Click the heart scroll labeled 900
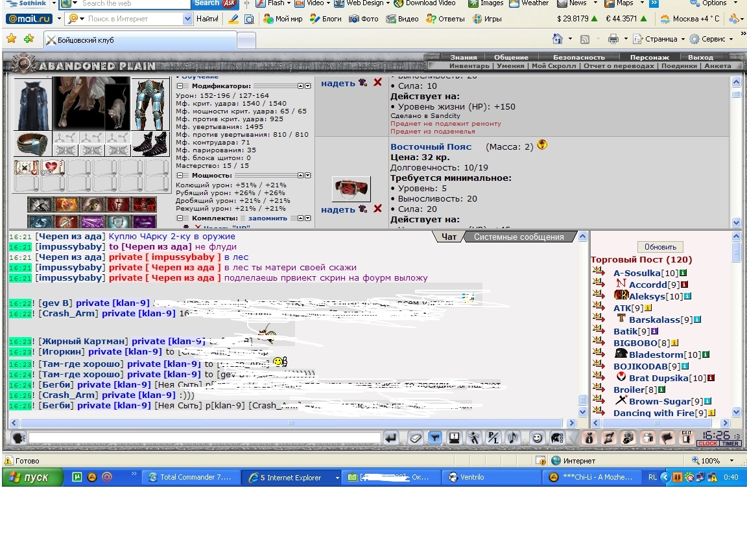747x560 pixels. click(53, 168)
